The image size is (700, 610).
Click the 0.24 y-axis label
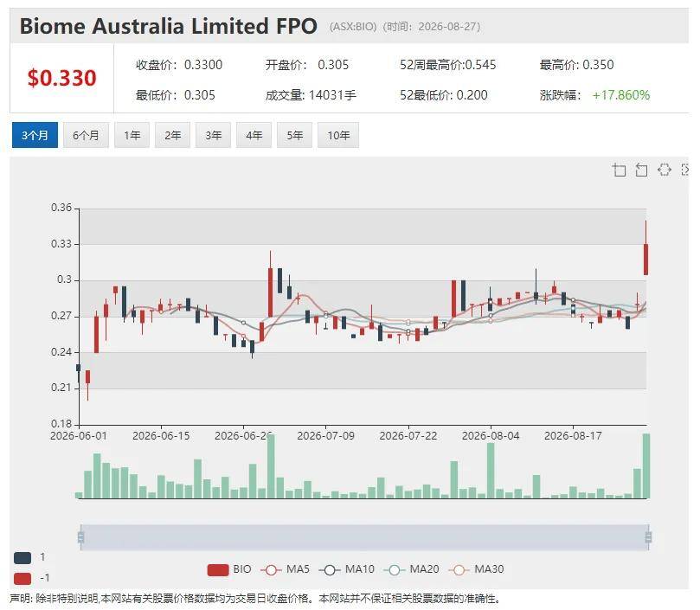pyautogui.click(x=61, y=352)
